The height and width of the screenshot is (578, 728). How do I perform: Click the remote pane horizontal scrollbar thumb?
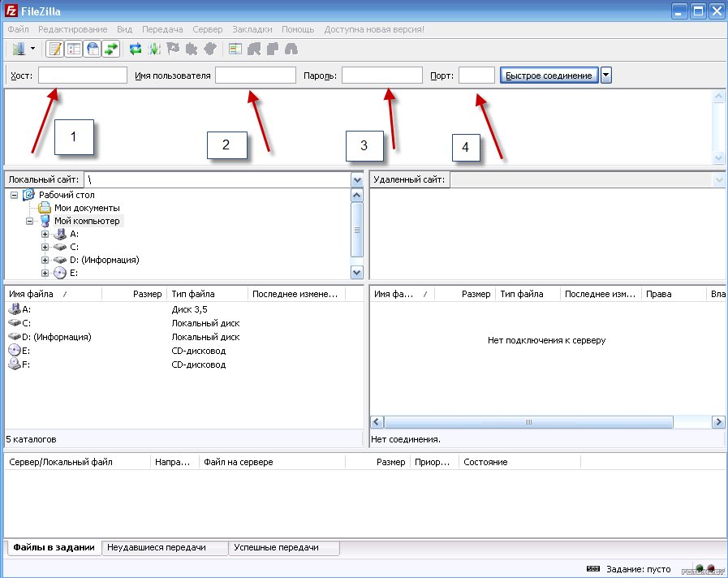528,422
